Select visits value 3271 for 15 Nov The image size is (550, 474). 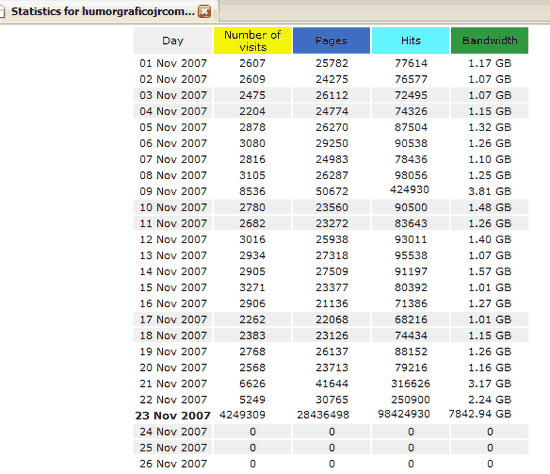pos(253,288)
